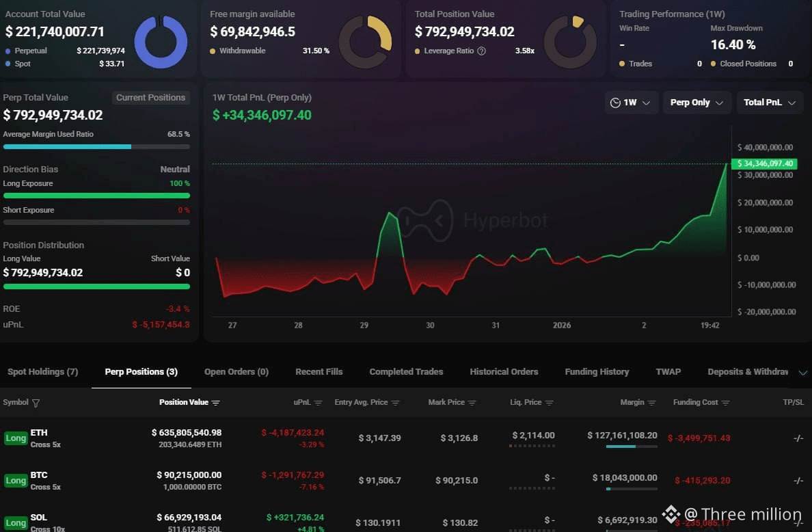The image size is (812, 532).
Task: Click ETH margin $ 127,161,108.20
Action: 622,436
